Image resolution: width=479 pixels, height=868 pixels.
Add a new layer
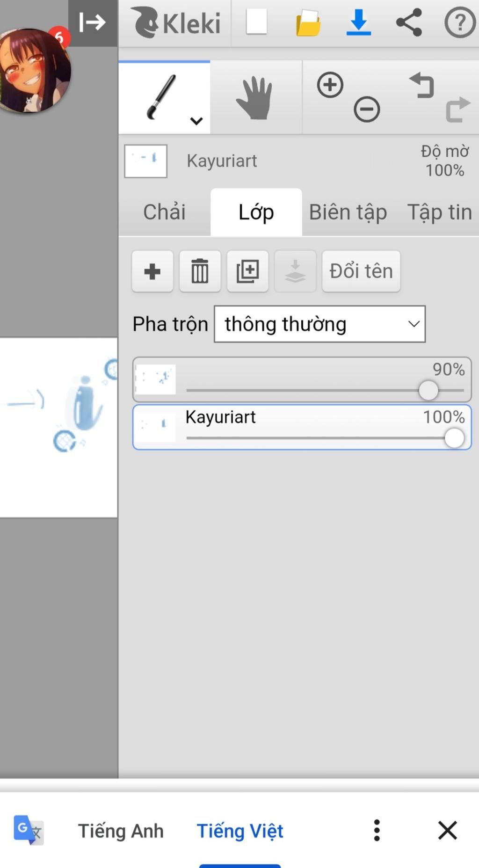(152, 271)
